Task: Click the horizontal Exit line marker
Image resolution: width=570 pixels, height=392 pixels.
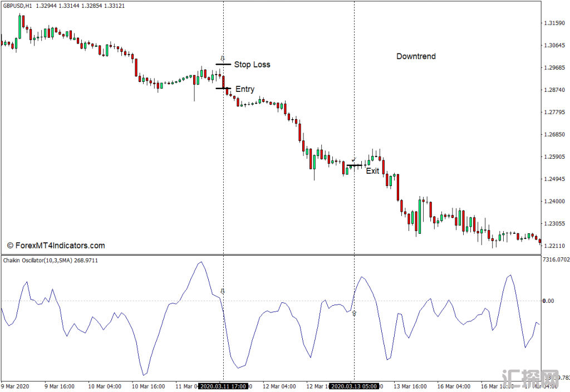Action: tap(355, 165)
